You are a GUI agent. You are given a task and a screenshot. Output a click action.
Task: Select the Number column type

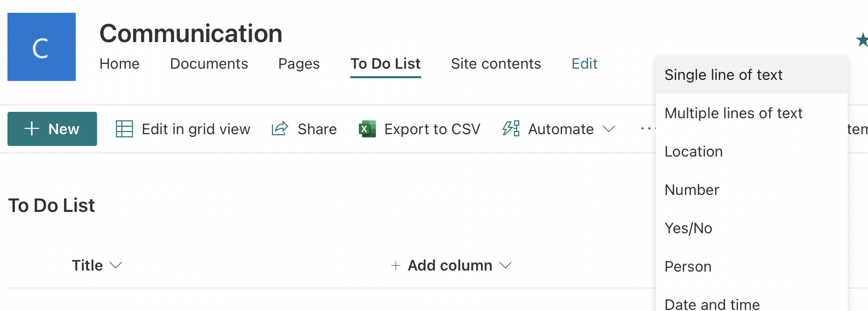tap(692, 190)
